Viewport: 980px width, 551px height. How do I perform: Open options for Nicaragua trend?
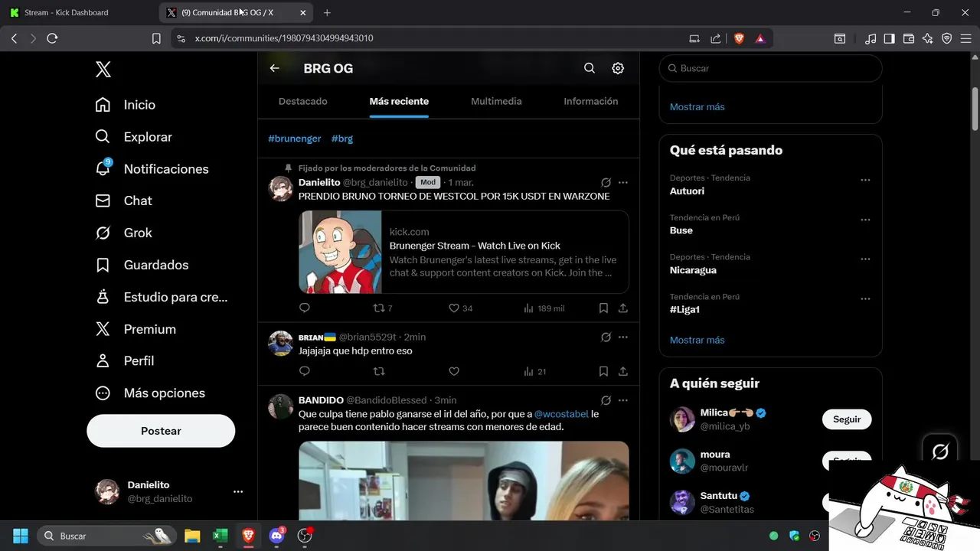865,259
